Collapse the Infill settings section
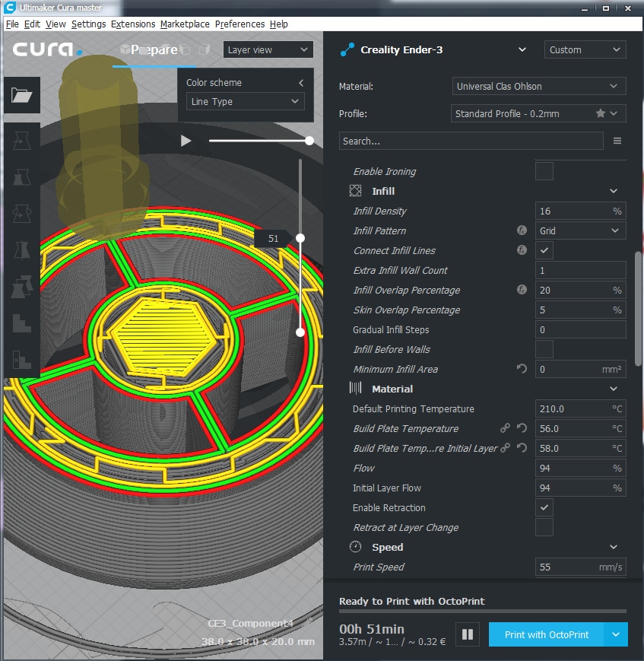Image resolution: width=644 pixels, height=661 pixels. click(614, 191)
